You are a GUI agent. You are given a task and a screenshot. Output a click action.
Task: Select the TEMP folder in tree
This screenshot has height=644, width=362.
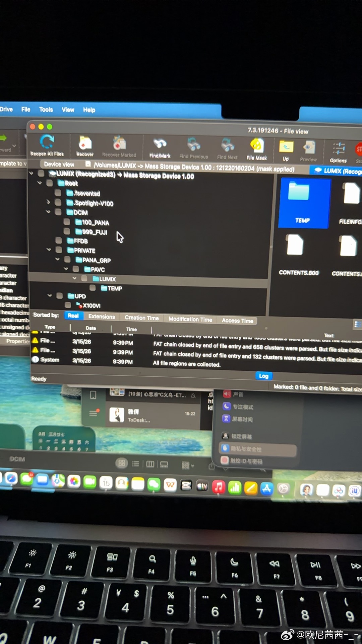(x=115, y=288)
